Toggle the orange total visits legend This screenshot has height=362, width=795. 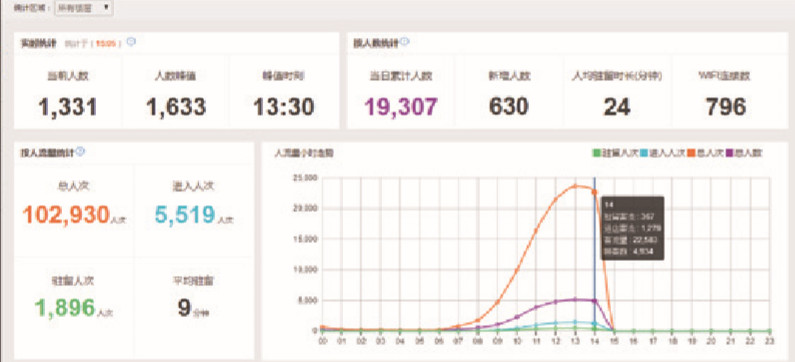pos(705,153)
